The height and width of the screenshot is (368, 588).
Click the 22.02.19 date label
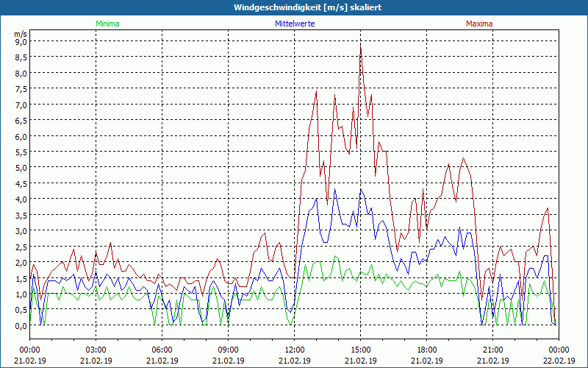(x=559, y=361)
